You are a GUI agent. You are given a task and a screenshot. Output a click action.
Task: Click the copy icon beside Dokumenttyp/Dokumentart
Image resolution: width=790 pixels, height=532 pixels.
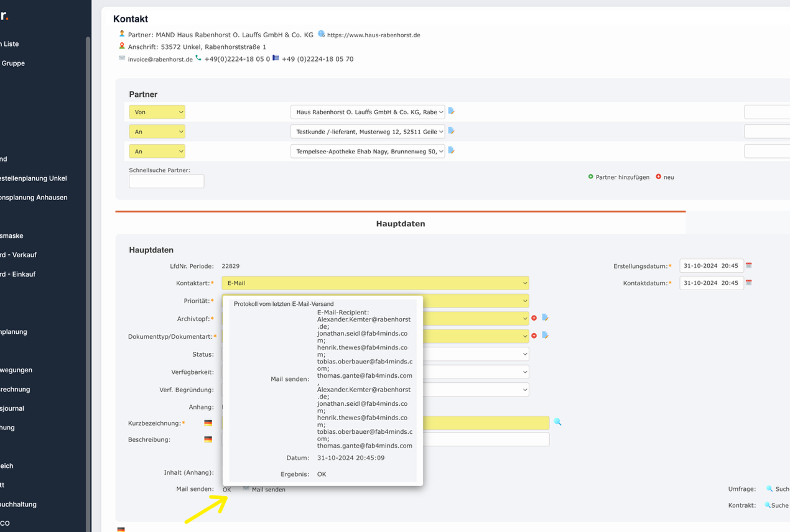(545, 335)
